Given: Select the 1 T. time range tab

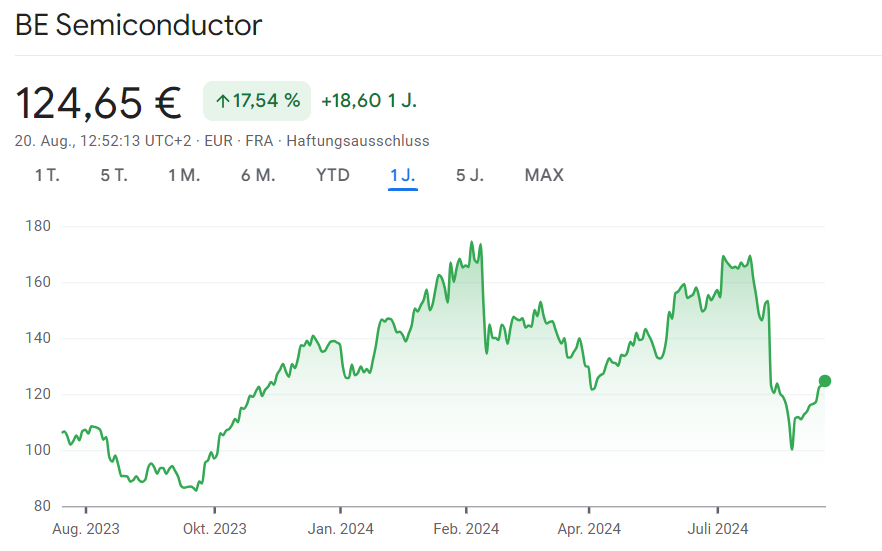Looking at the screenshot, I should click(x=47, y=175).
